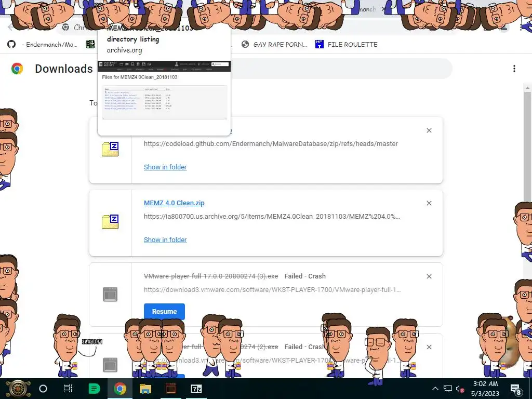This screenshot has height=399, width=532.
Task: Open the brown window app on taskbar
Action: point(170,389)
